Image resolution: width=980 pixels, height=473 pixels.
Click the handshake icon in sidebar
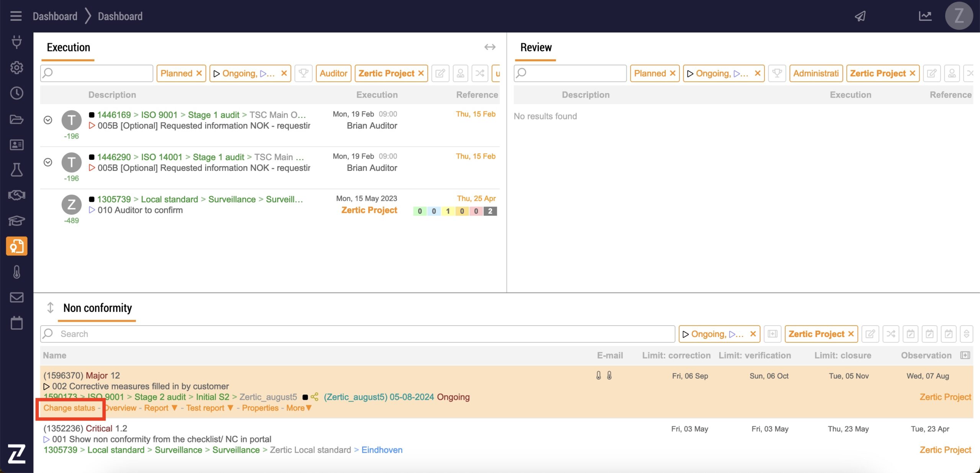coord(16,195)
